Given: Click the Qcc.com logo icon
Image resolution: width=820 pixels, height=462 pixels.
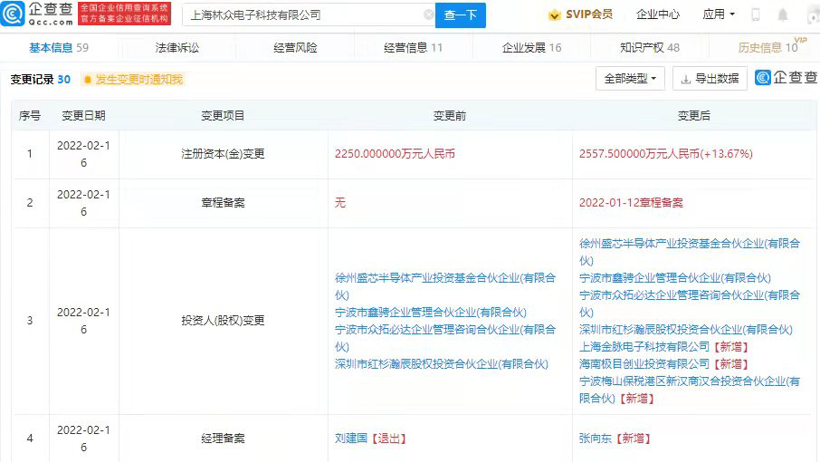Looking at the screenshot, I should (x=13, y=14).
